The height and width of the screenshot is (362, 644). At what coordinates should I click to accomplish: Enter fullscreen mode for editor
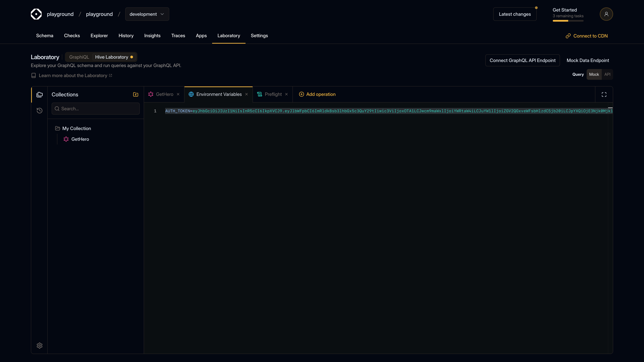604,94
